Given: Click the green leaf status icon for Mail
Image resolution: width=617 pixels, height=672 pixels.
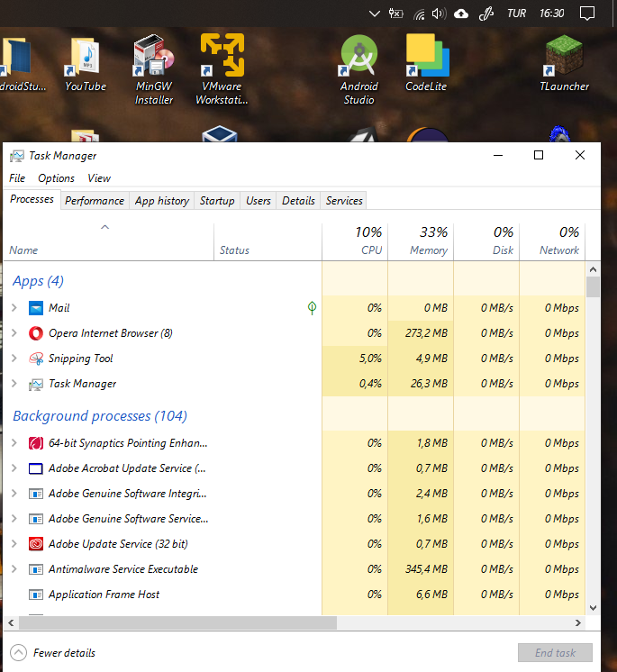Looking at the screenshot, I should pyautogui.click(x=312, y=308).
